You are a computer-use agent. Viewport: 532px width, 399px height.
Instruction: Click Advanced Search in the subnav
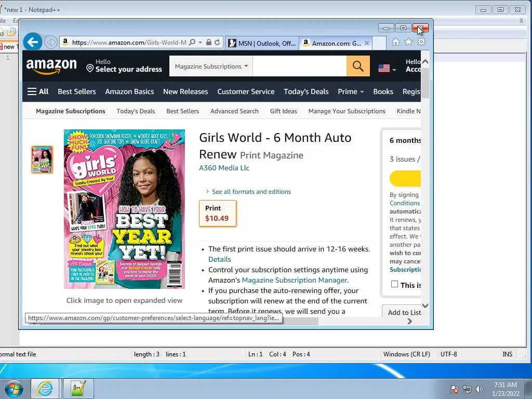[x=234, y=111]
